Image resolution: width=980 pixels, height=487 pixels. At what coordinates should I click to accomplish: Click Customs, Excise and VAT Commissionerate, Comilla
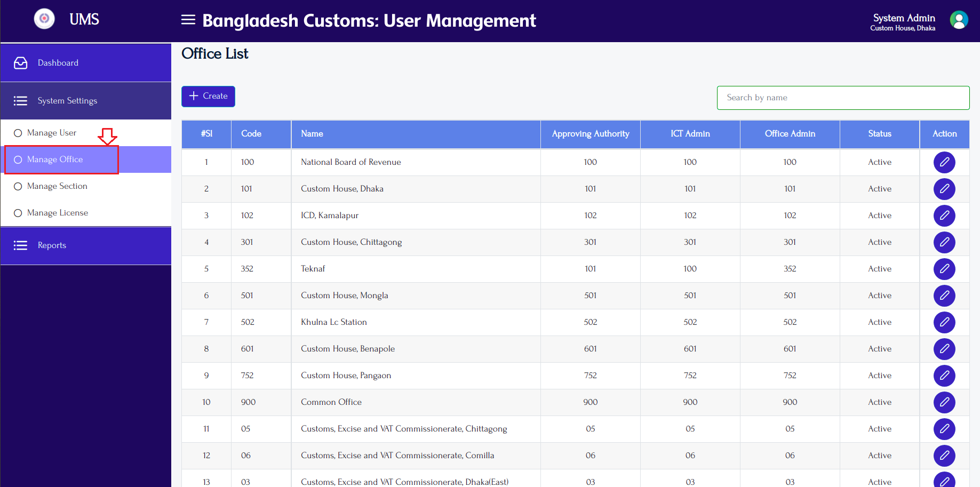397,456
